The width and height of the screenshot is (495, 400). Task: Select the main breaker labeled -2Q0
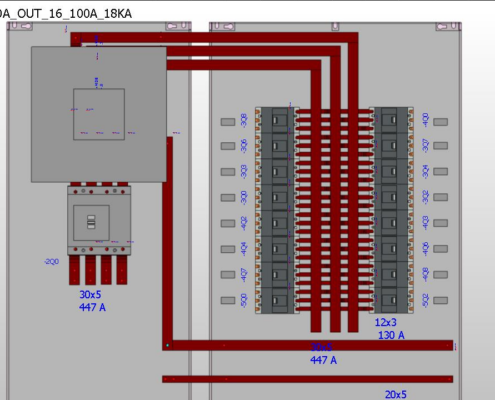[99, 220]
